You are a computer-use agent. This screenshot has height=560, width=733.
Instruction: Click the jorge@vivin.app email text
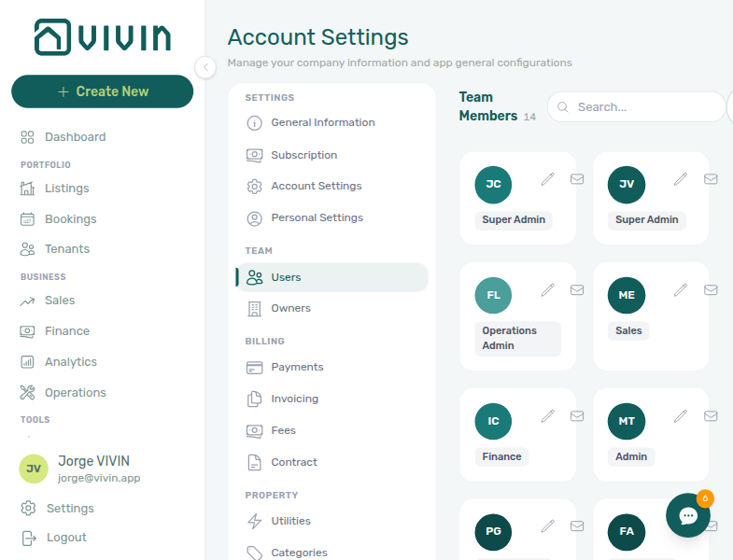pyautogui.click(x=99, y=478)
